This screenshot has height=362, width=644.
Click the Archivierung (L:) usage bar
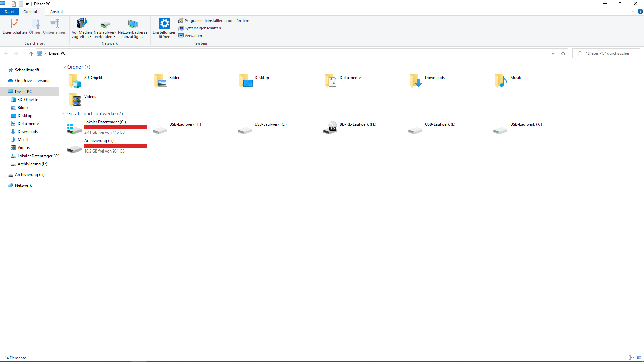115,146
